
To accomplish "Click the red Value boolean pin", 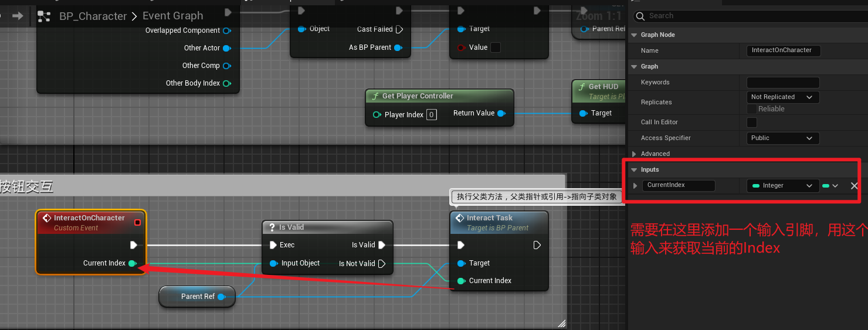I will point(461,47).
